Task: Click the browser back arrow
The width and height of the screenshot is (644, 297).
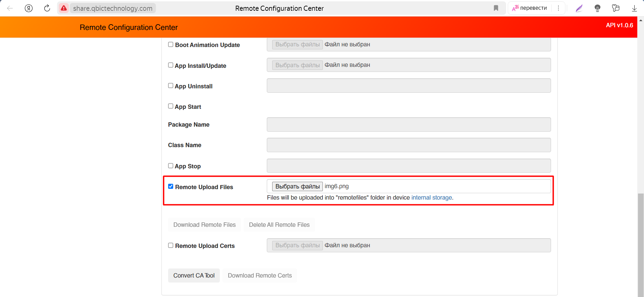Action: (10, 8)
